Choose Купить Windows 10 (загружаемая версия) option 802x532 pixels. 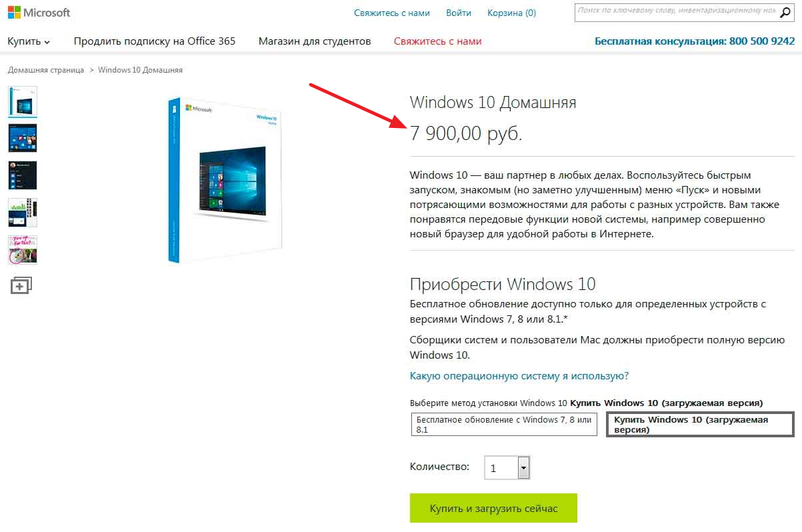700,425
